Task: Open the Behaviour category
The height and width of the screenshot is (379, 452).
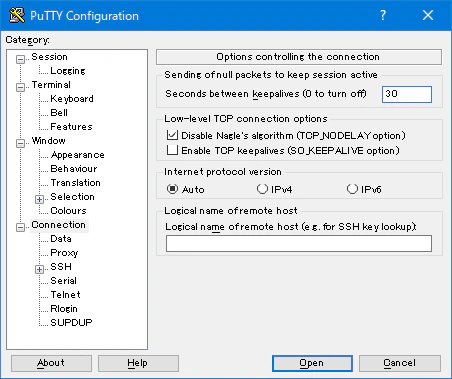Action: click(x=74, y=169)
